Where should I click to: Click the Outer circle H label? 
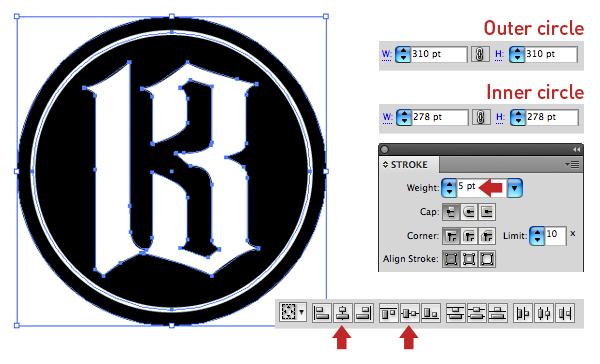pyautogui.click(x=499, y=55)
